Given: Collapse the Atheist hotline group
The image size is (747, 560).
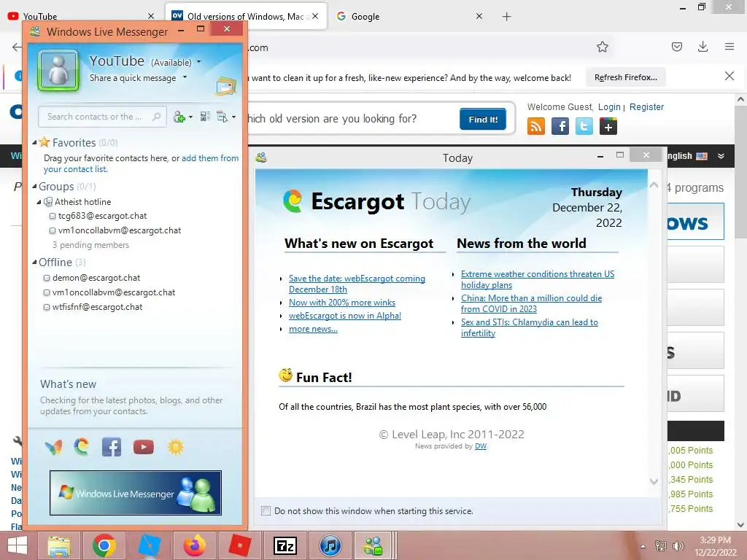Looking at the screenshot, I should 39,202.
